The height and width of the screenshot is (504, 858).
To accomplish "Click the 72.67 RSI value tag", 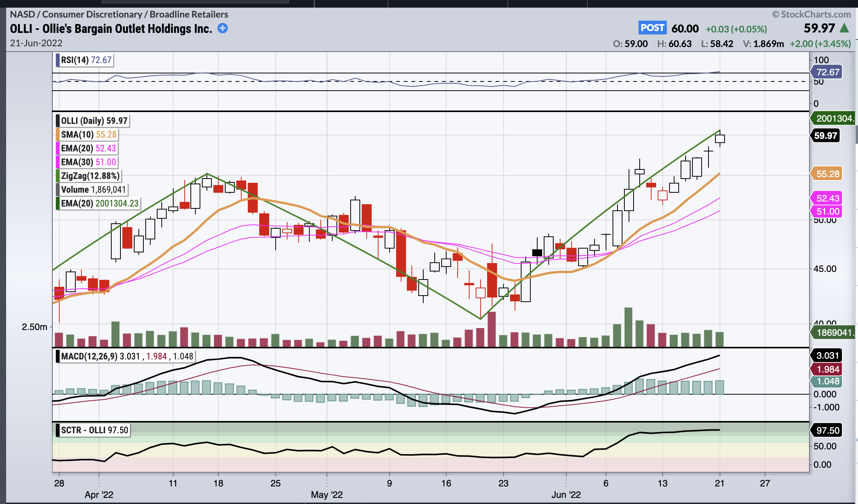I will [827, 72].
